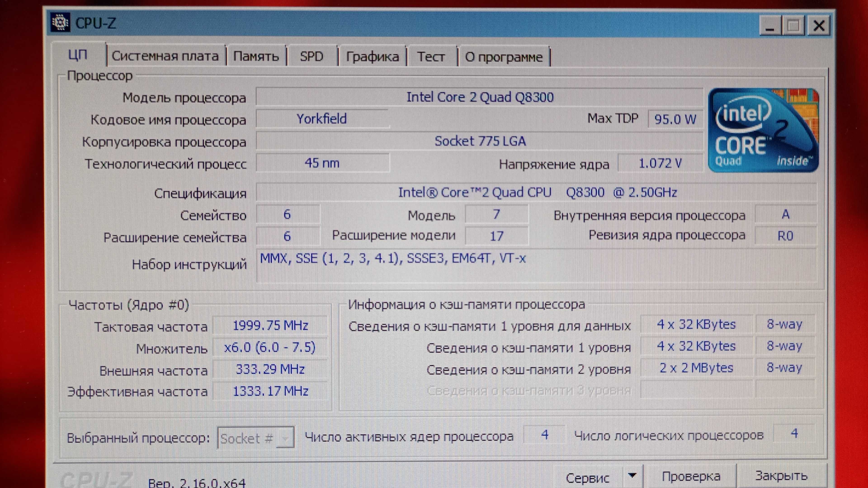Select the Socket 775 LGA value
The image size is (868, 488).
click(479, 141)
